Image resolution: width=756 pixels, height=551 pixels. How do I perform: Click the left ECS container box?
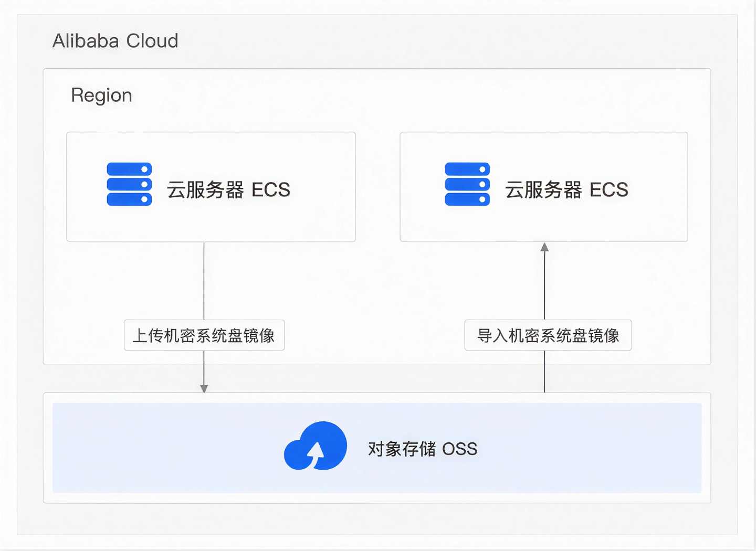(x=211, y=187)
